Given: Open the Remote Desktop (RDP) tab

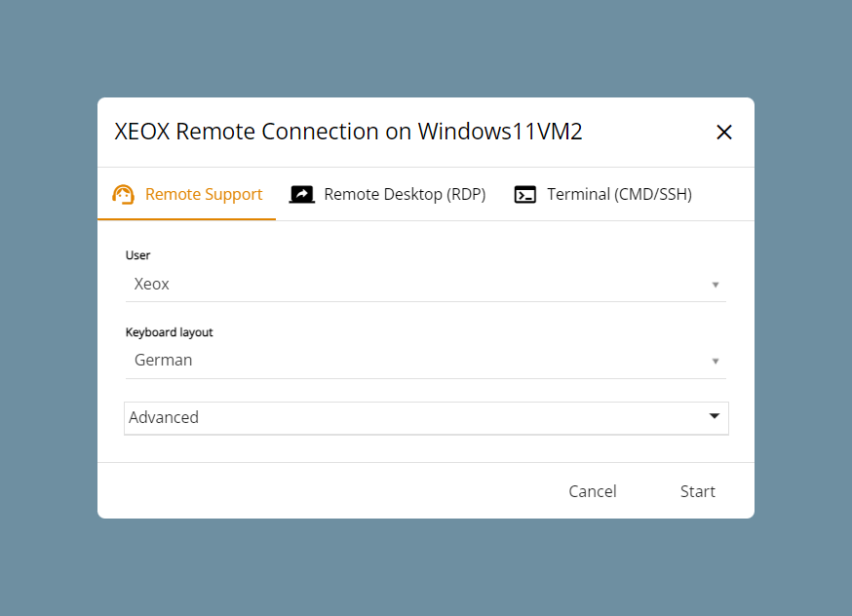Looking at the screenshot, I should click(387, 195).
